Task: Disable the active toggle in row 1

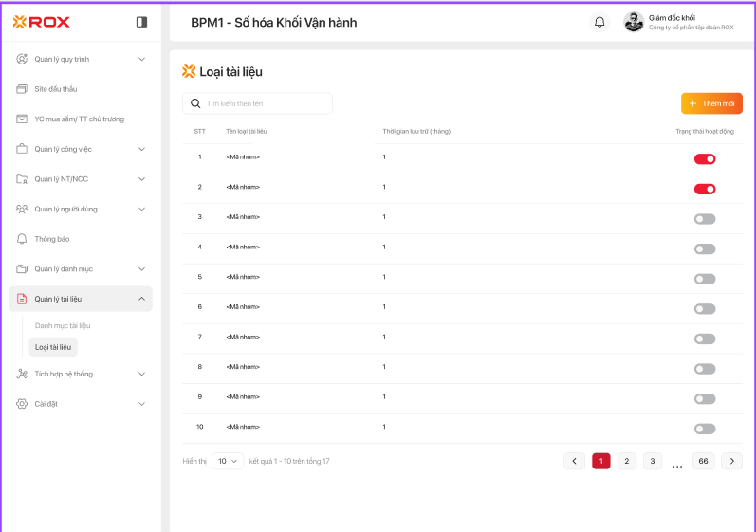Action: (x=704, y=158)
